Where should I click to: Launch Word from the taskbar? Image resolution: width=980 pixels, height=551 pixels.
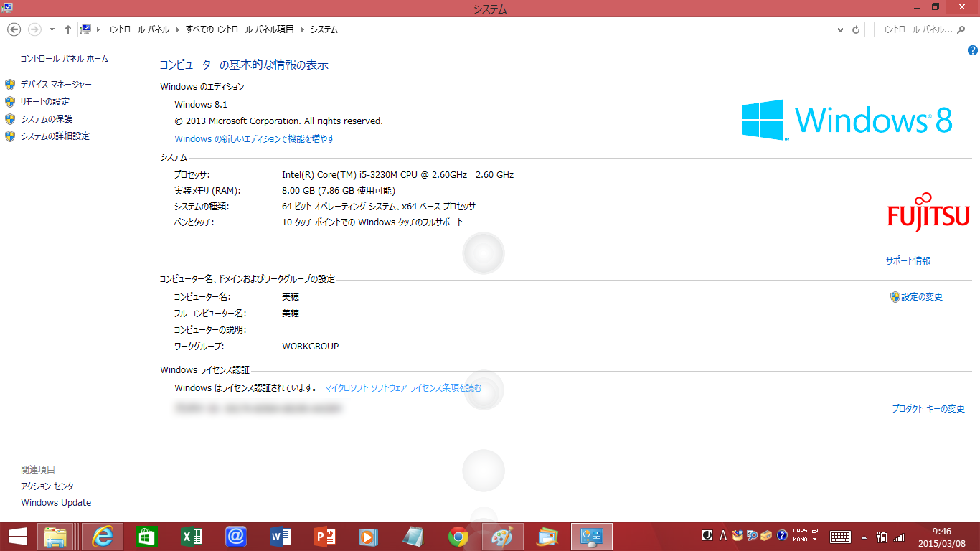(280, 537)
